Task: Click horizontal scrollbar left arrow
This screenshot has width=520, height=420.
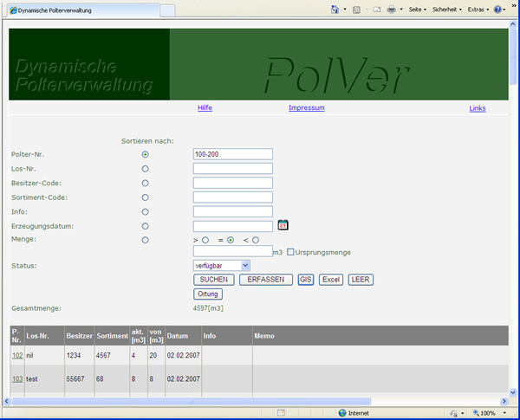Action: [x=7, y=401]
